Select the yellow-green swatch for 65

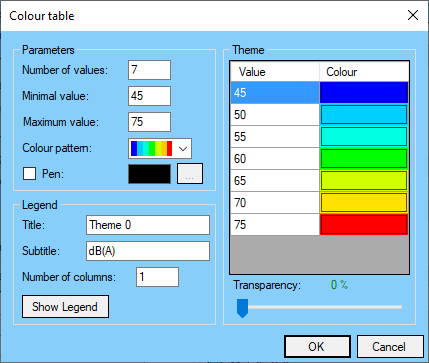(x=364, y=181)
